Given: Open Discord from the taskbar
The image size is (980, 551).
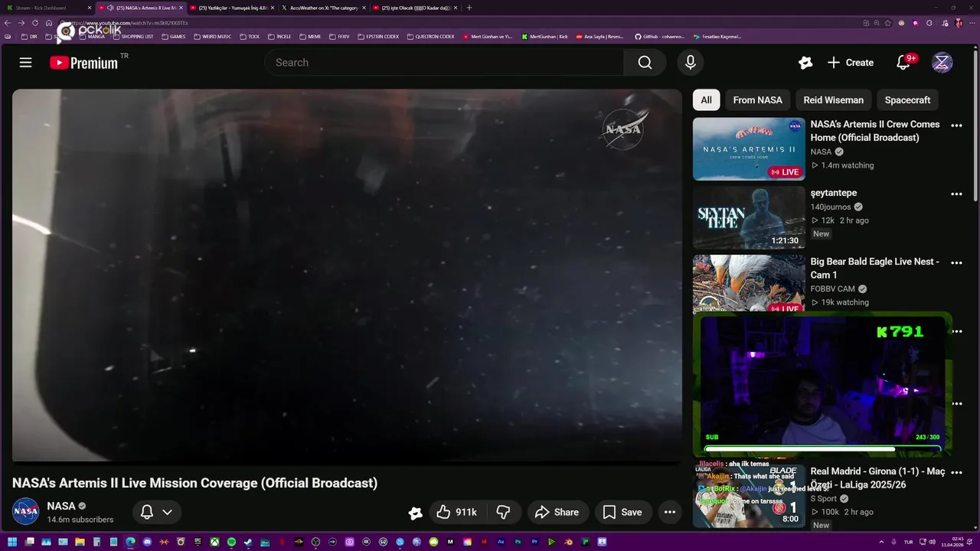Looking at the screenshot, I should pos(147,542).
